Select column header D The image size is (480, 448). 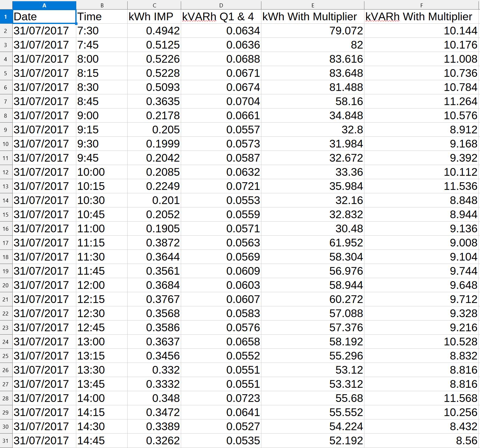[x=221, y=5]
